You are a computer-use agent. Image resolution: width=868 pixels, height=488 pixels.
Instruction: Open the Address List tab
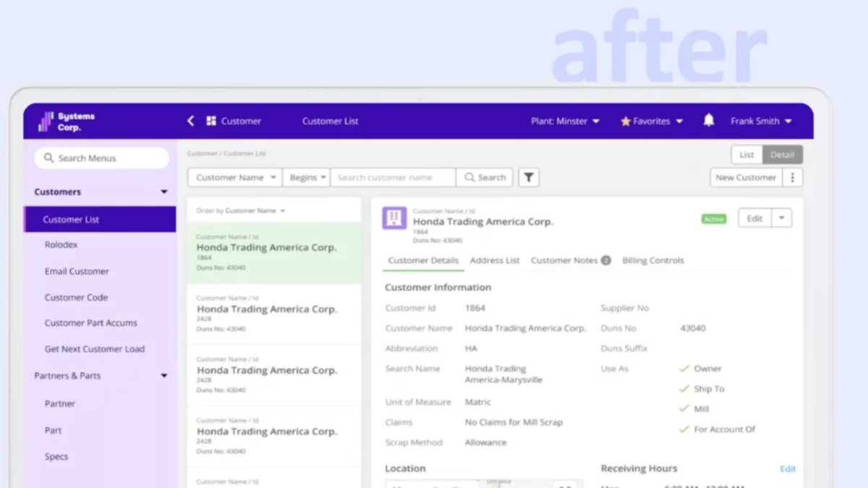pos(495,260)
